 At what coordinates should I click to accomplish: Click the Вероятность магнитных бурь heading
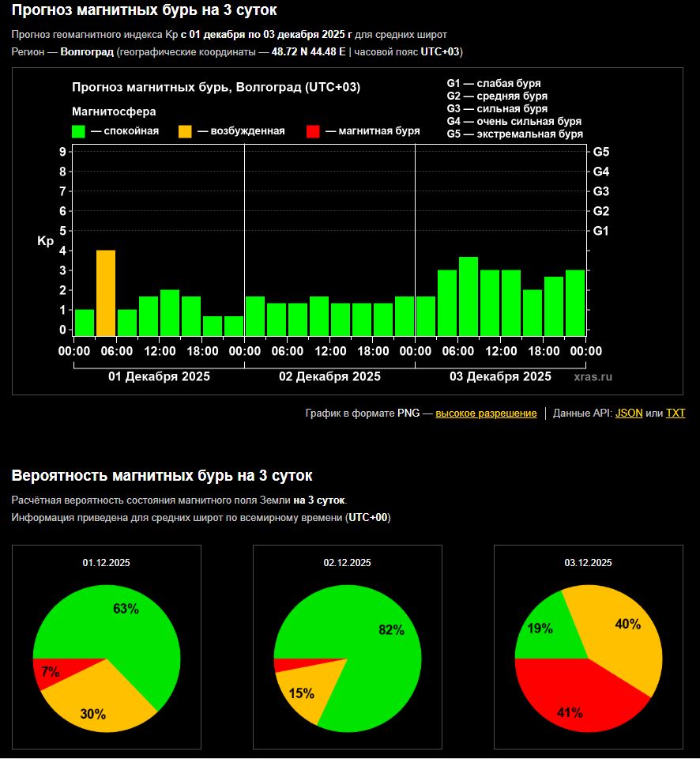162,475
